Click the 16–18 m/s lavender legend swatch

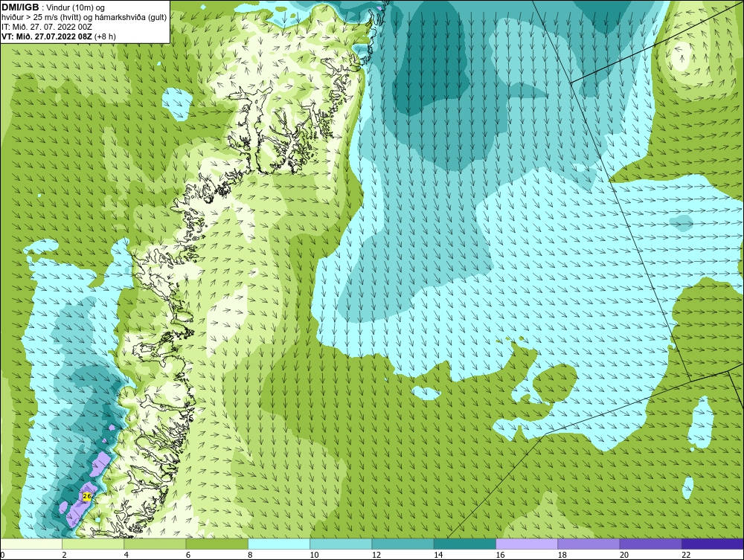[x=527, y=544]
